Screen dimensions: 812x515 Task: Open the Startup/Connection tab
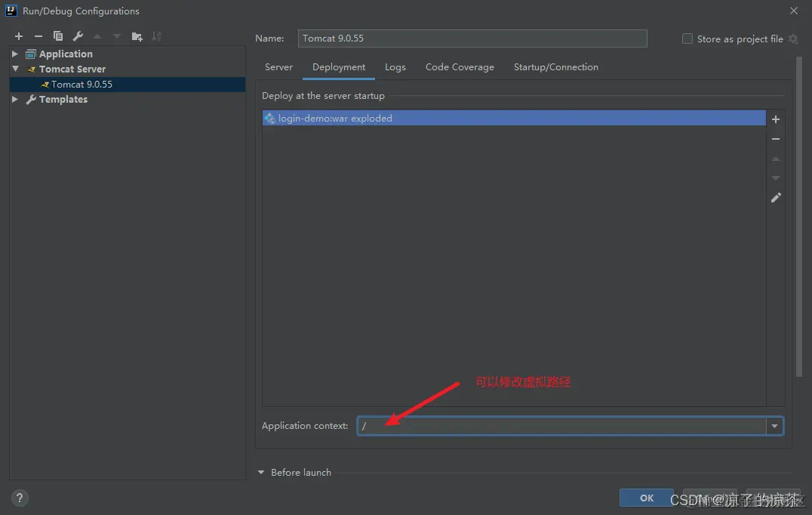click(x=555, y=67)
